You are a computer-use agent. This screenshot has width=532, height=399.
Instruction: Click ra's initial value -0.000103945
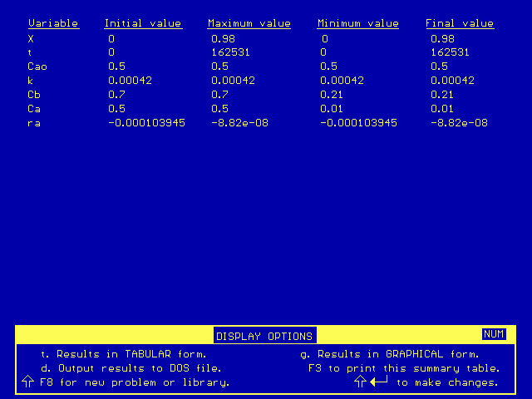146,123
